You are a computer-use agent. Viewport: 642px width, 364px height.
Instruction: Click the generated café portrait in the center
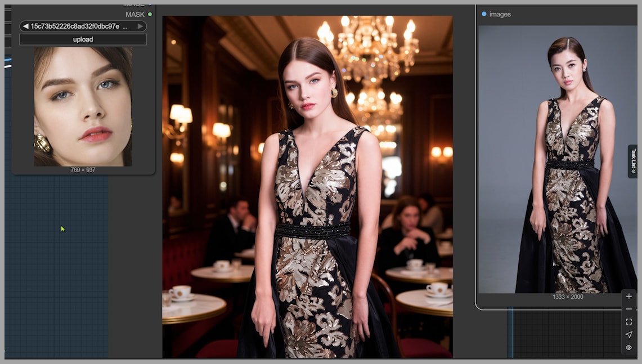pyautogui.click(x=307, y=186)
